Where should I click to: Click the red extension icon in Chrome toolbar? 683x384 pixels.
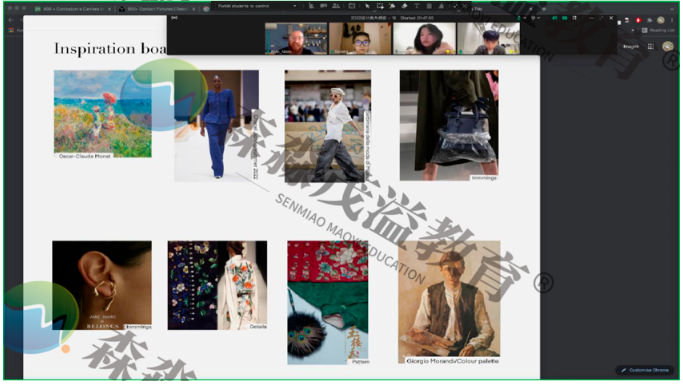point(639,20)
